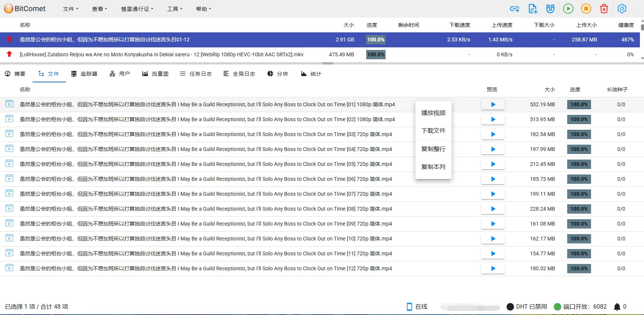The image size is (644, 315).
Task: Open the 文件 dropdown menu
Action: tap(70, 9)
